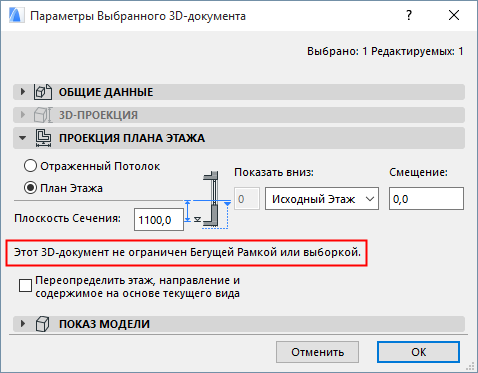Close the 3D document settings dialog

454,15
